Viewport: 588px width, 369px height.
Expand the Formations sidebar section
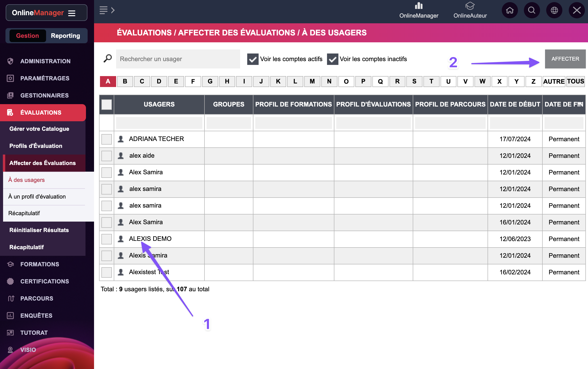point(39,264)
